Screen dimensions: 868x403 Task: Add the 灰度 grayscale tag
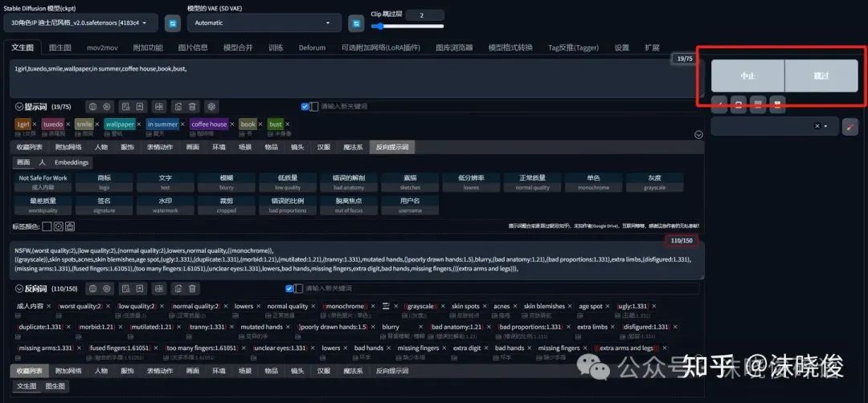(654, 182)
